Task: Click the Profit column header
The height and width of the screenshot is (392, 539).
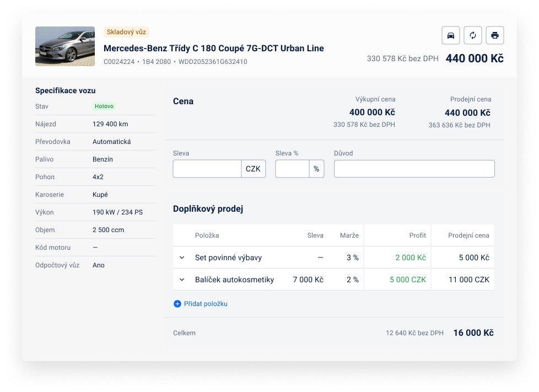Action: pyautogui.click(x=417, y=235)
